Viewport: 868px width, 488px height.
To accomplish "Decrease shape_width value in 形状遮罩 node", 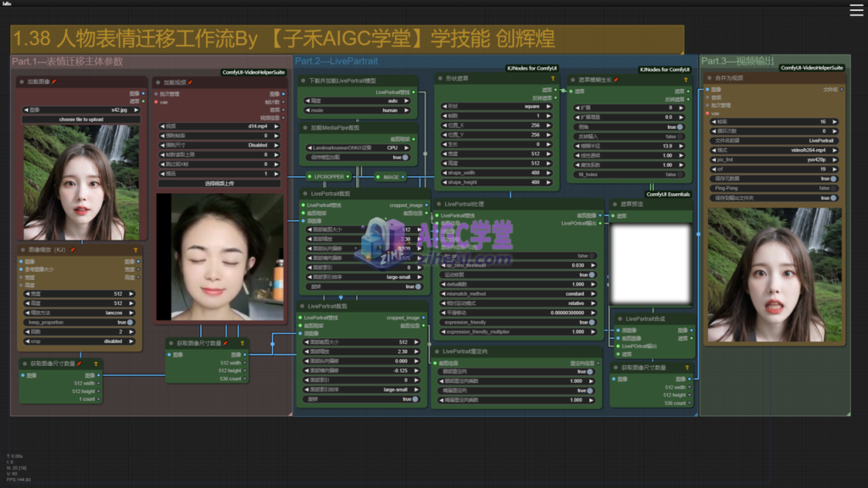I will tap(444, 173).
